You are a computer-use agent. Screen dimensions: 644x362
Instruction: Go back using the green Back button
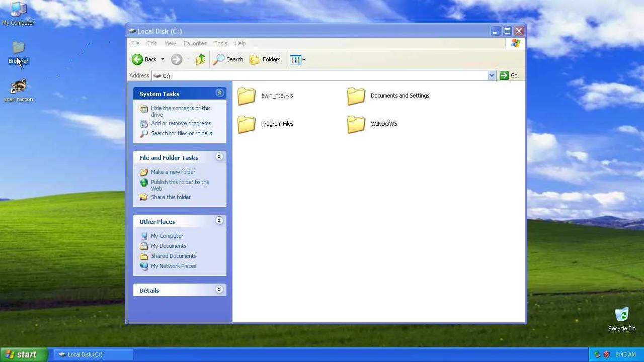pos(144,59)
